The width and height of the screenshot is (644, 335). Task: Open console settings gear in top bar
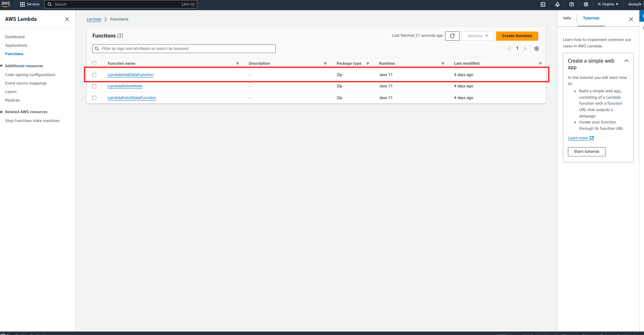tap(586, 4)
